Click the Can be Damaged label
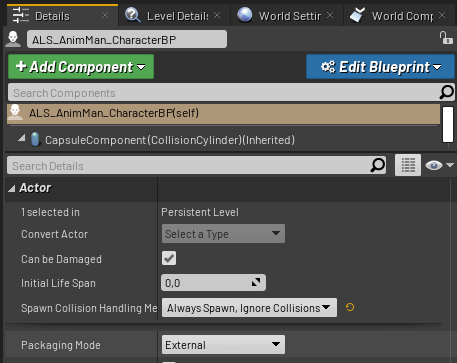The image size is (457, 363). click(x=61, y=259)
